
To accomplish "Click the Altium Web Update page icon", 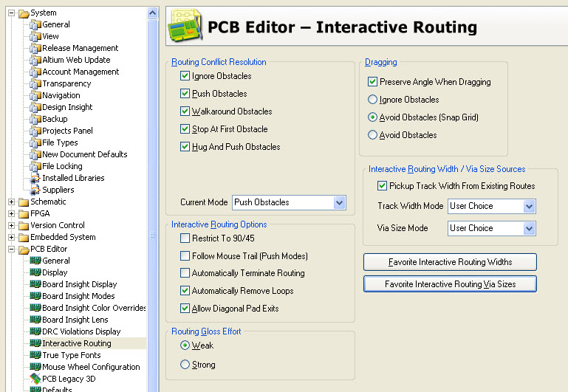I will [35, 60].
